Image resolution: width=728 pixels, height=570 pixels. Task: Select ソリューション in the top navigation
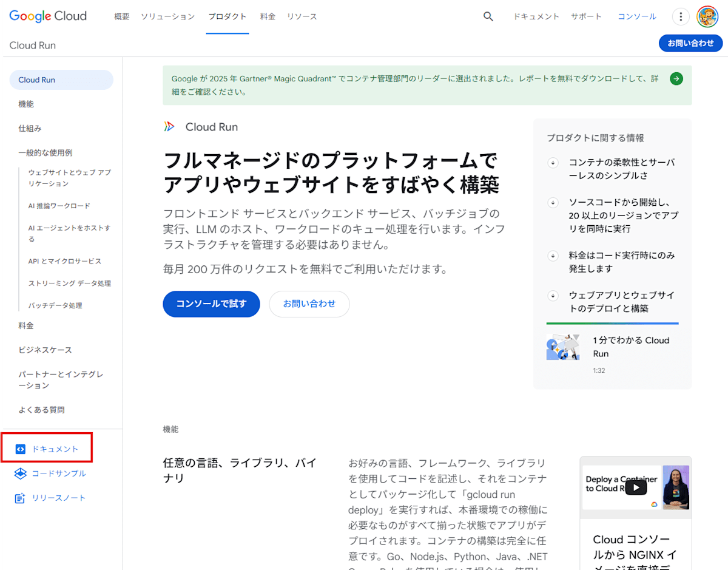[x=168, y=16]
